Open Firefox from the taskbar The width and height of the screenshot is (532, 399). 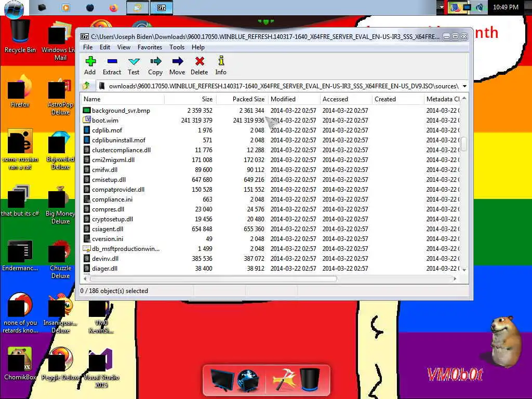[x=113, y=7]
